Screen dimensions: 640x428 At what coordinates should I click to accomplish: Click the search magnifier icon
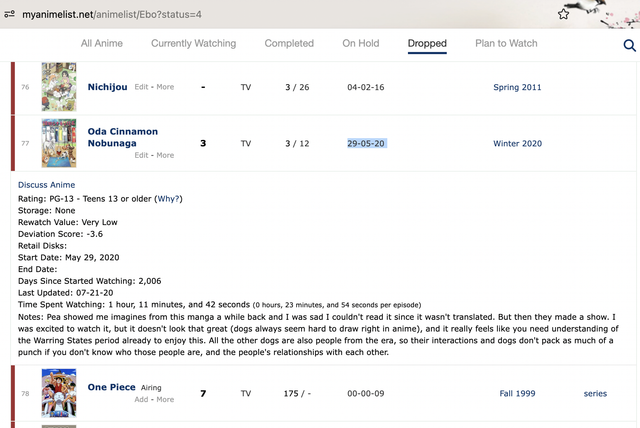point(629,46)
